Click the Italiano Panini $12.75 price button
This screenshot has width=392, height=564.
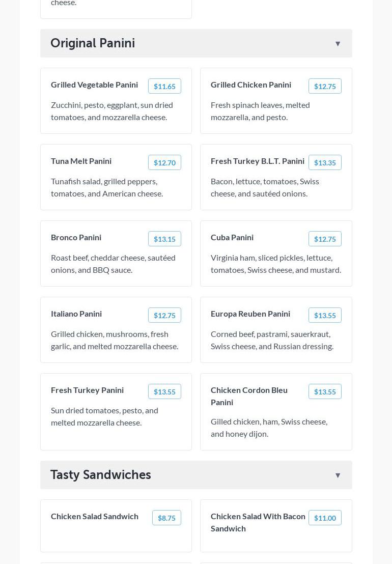164,316
